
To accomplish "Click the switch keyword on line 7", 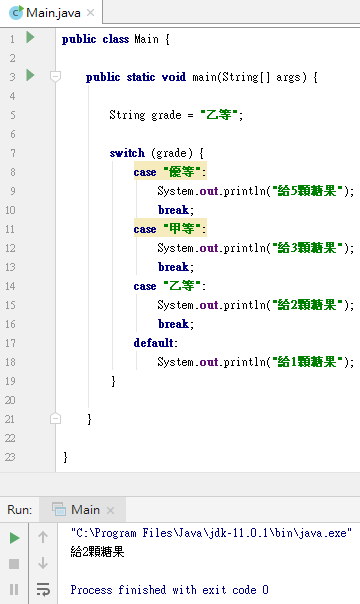I will [127, 153].
